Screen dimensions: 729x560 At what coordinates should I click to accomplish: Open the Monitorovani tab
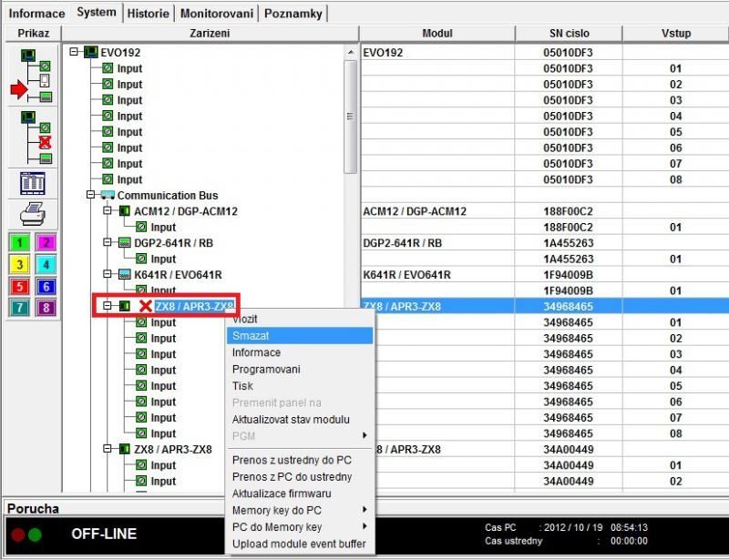[217, 14]
